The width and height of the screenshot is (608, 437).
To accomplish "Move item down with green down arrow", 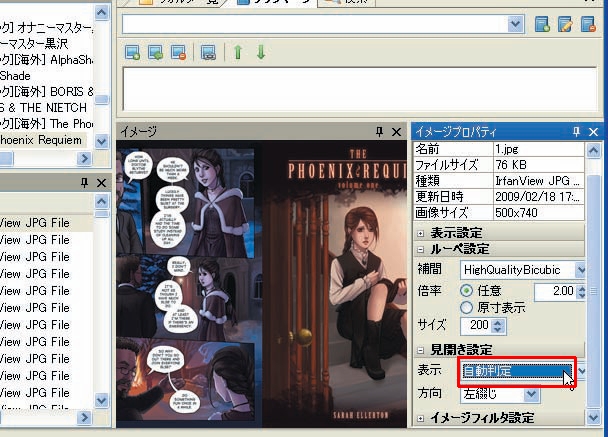I will click(x=261, y=52).
